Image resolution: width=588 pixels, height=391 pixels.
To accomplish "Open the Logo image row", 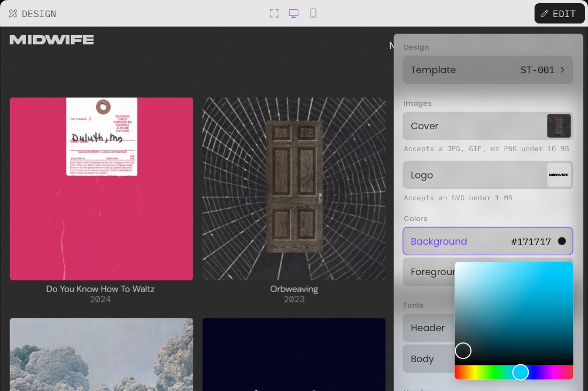I will (x=488, y=175).
